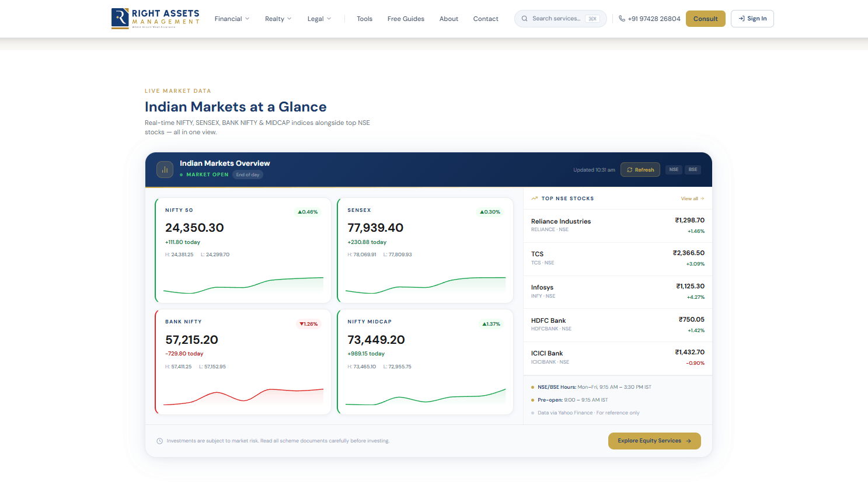Click the Consult button
868x495 pixels.
click(705, 19)
